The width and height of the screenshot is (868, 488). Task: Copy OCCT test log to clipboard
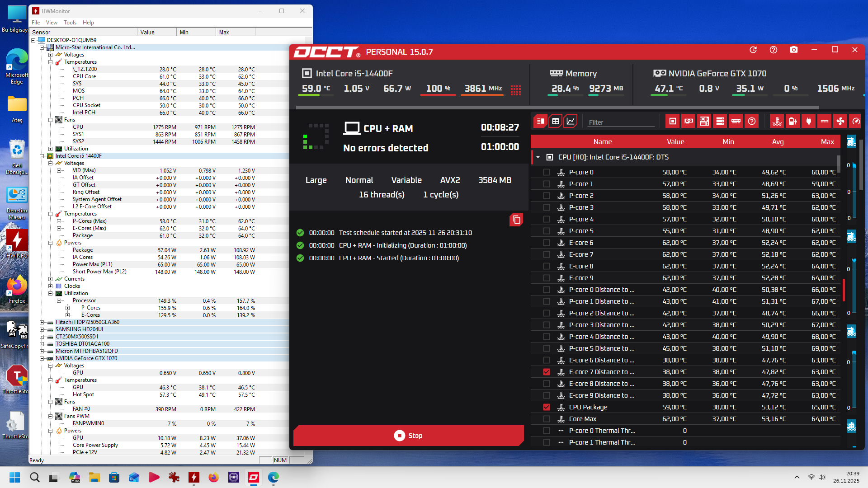[516, 220]
